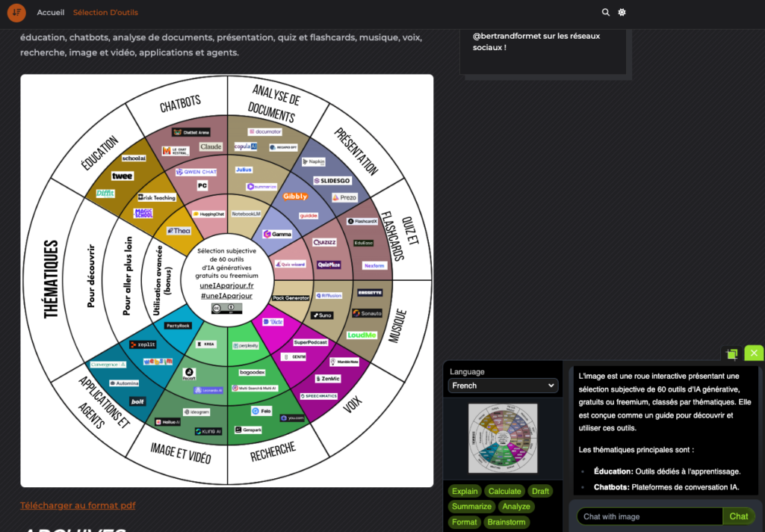Click the Thea logo near wheel center

179,230
